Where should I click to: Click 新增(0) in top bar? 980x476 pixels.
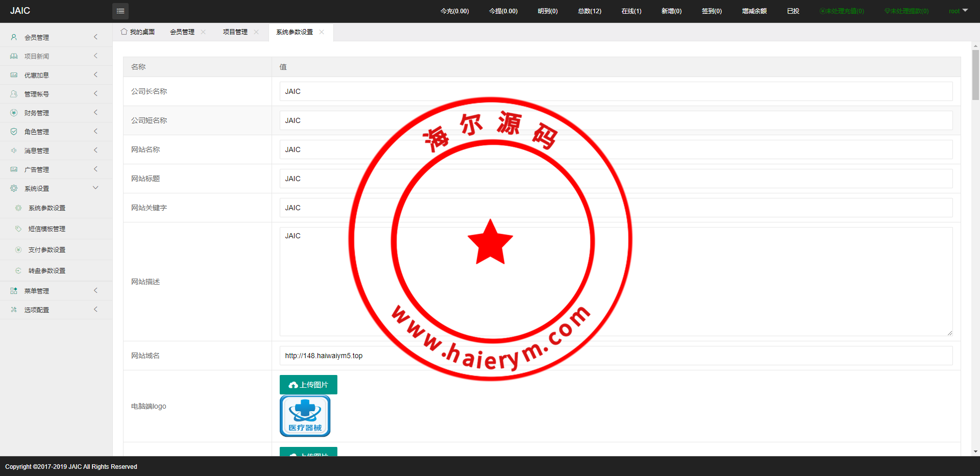pyautogui.click(x=672, y=11)
